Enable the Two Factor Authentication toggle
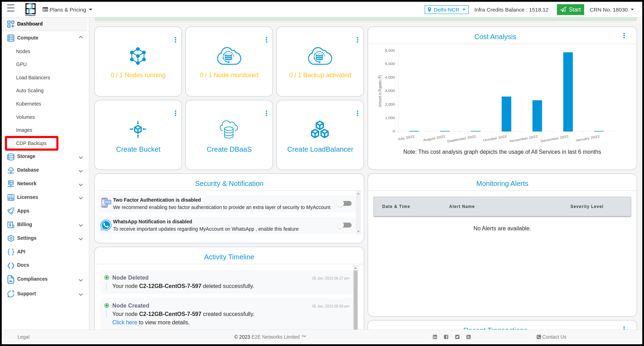The height and width of the screenshot is (346, 644). coord(345,203)
